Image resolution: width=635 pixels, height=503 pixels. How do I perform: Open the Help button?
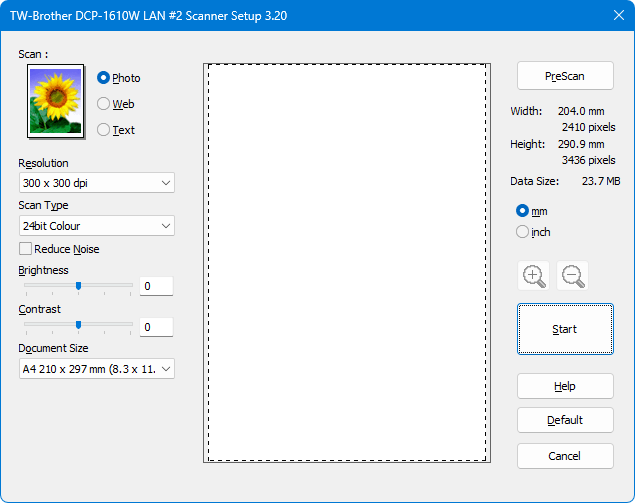click(x=565, y=387)
